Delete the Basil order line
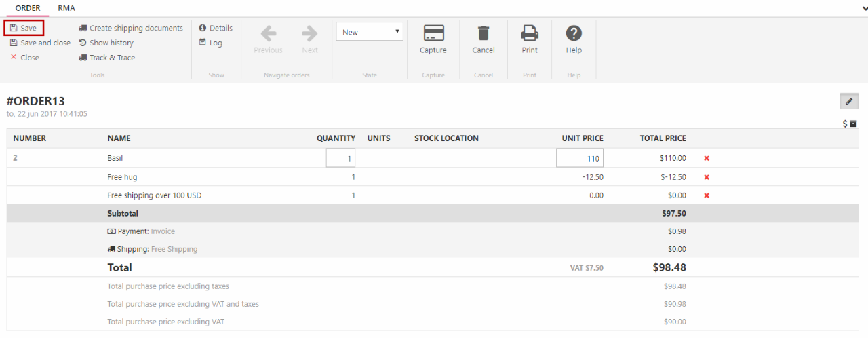Viewport: 868px width, 338px height. [707, 158]
